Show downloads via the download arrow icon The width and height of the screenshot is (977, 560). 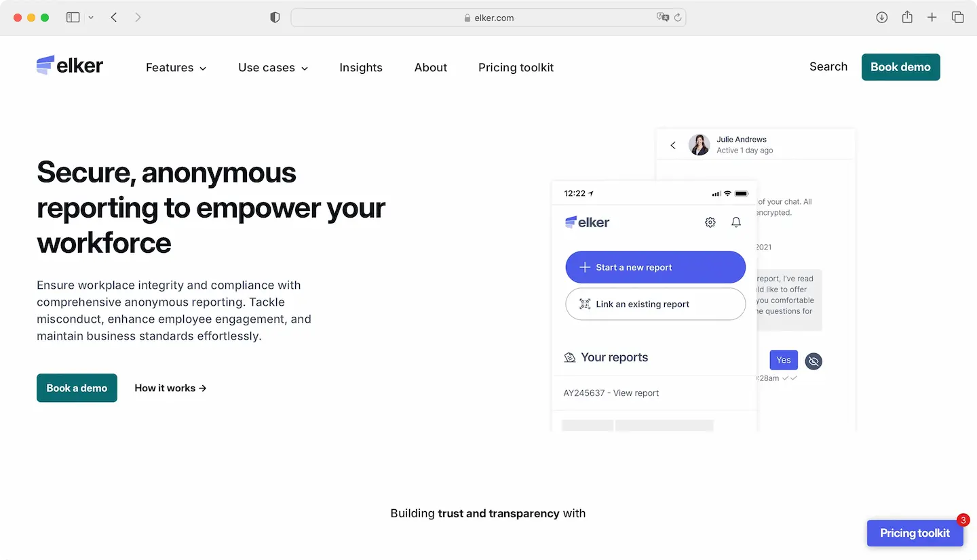tap(881, 17)
